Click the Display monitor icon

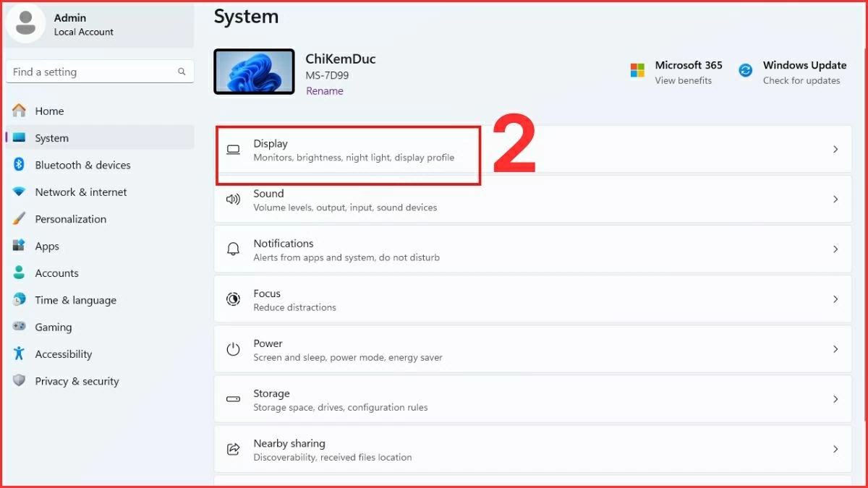click(x=233, y=150)
